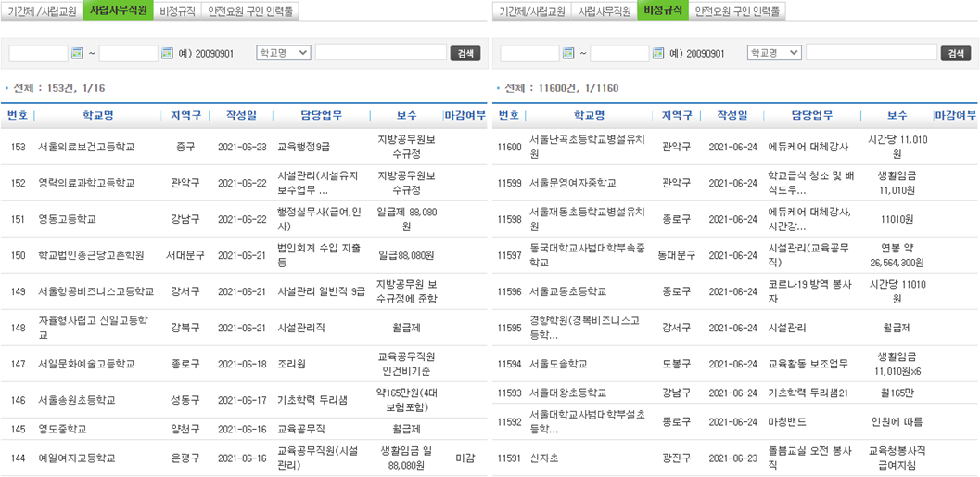The height and width of the screenshot is (477, 980).
Task: Select 안전요원 구인 인력풀 tab in left panel
Action: [x=250, y=11]
